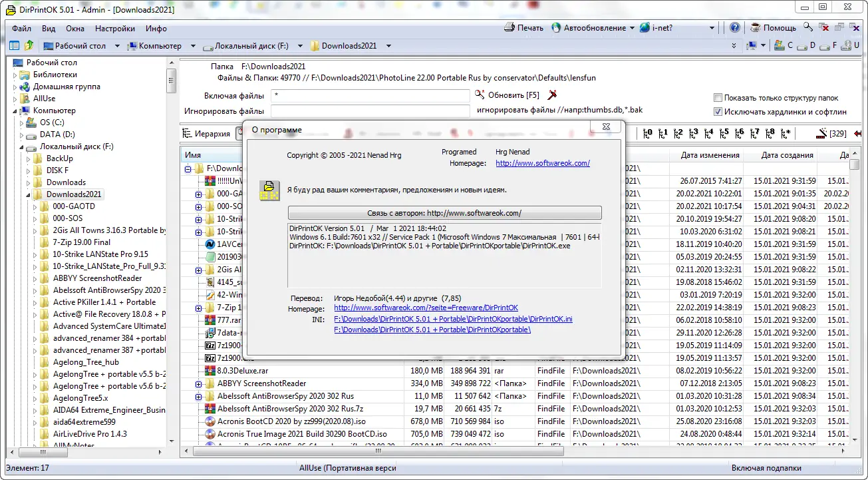
Task: Click tree level 4 icon
Action: [709, 133]
